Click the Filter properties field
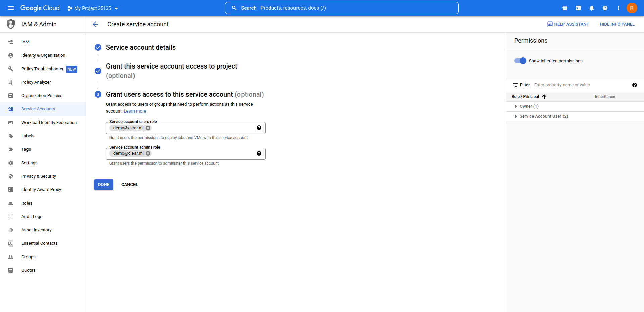 pyautogui.click(x=570, y=85)
